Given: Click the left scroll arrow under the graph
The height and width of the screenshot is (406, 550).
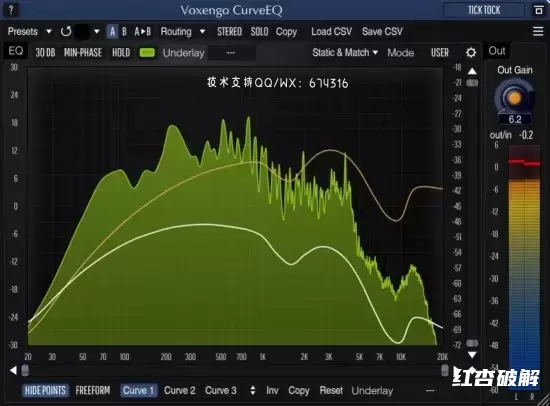Looking at the screenshot, I should (x=13, y=370).
